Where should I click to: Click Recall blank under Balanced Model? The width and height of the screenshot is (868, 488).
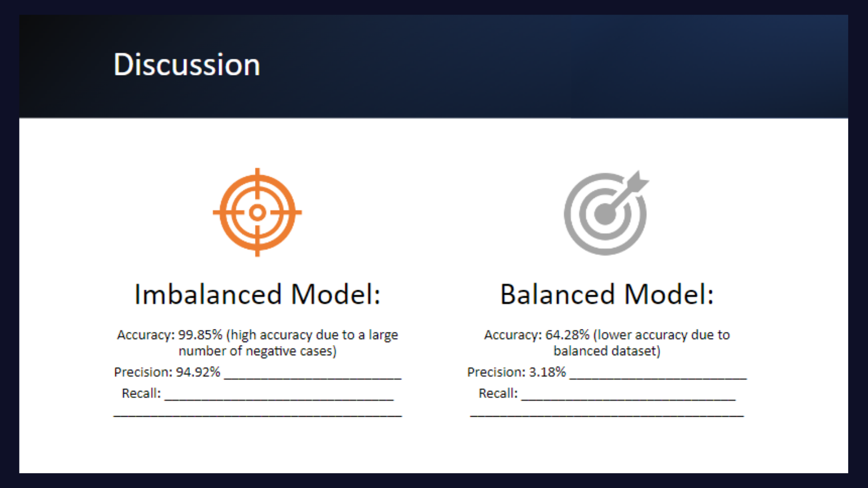(628, 399)
